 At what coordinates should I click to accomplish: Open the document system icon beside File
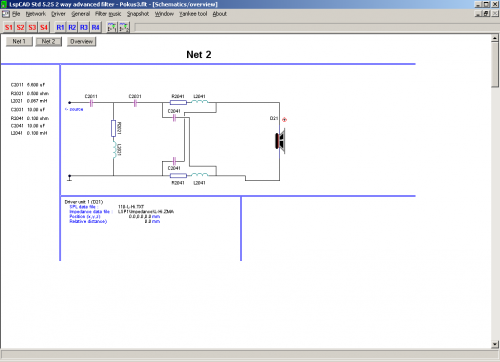click(6, 14)
